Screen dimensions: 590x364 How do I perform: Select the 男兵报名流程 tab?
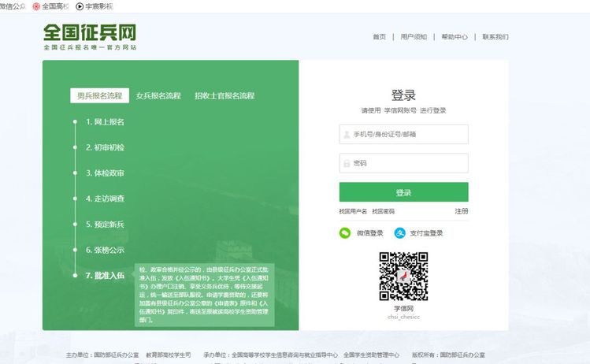tap(99, 96)
